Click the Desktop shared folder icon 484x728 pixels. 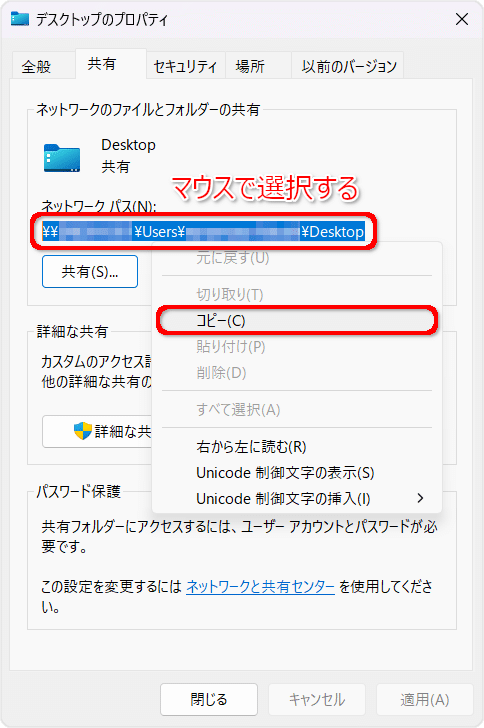click(62, 158)
